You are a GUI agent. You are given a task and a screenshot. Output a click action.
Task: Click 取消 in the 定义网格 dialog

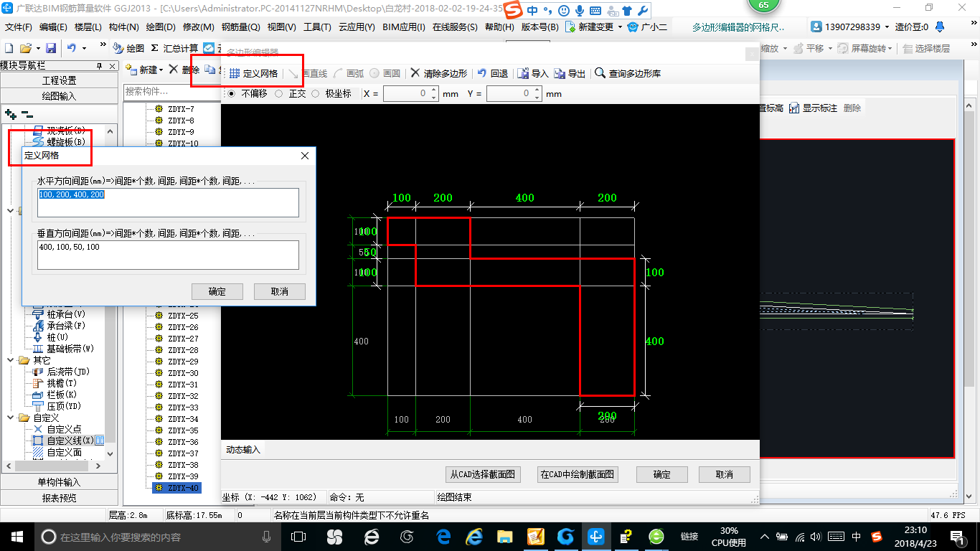(280, 291)
